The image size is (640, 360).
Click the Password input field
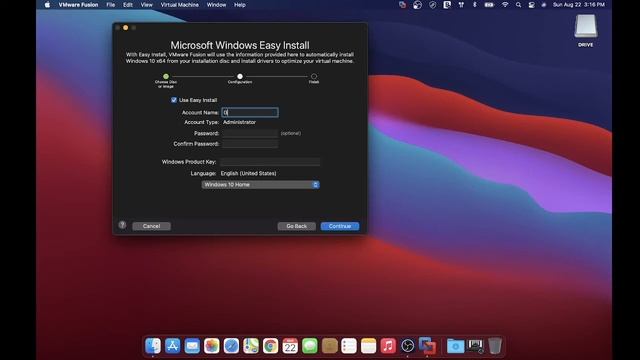pyautogui.click(x=250, y=133)
